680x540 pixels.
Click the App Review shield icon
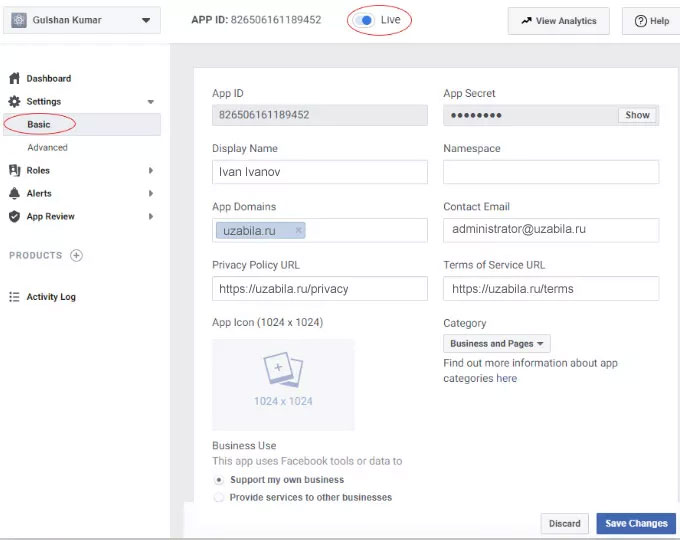pos(15,216)
